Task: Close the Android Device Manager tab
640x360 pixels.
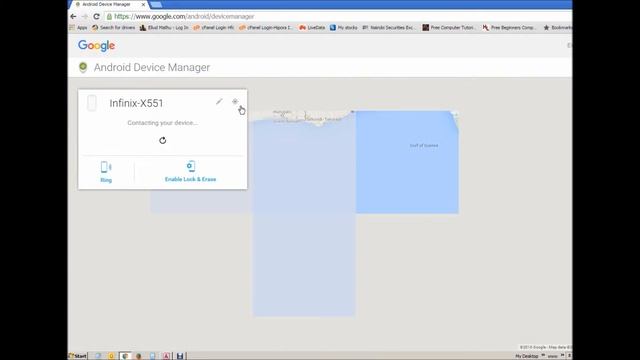Action: point(143,4)
